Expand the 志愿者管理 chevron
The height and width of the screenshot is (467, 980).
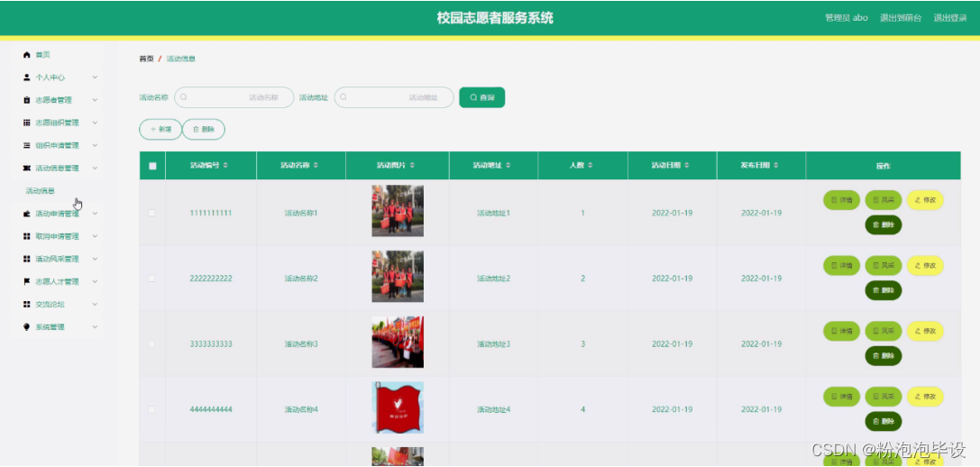click(95, 100)
